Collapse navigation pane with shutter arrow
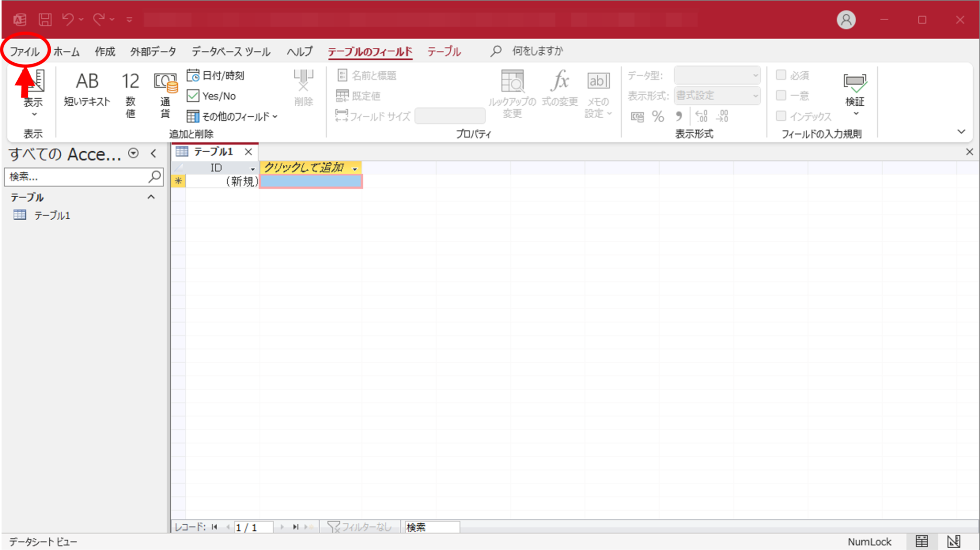Image resolution: width=980 pixels, height=550 pixels. click(x=154, y=153)
